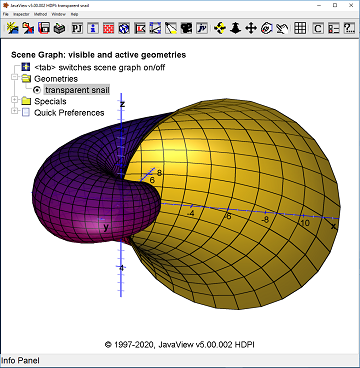Click the black double-arrow zoom icon
The width and height of the screenshot is (360, 368).
[x=235, y=28]
